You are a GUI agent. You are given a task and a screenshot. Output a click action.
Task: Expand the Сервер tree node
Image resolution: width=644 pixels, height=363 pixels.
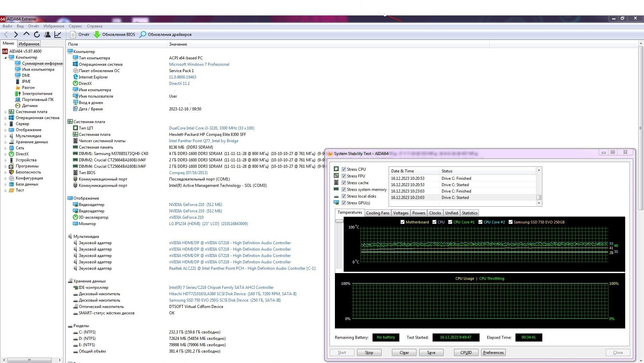[5, 124]
